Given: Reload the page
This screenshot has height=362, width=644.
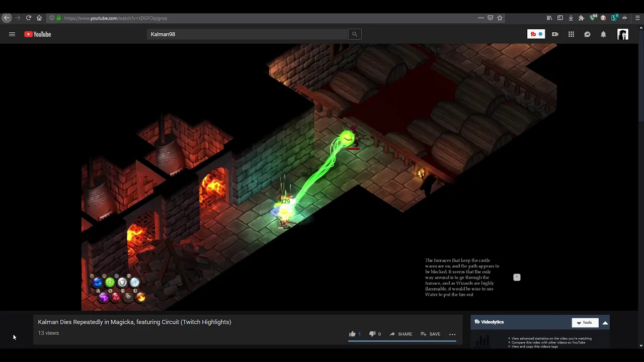Looking at the screenshot, I should 29,18.
